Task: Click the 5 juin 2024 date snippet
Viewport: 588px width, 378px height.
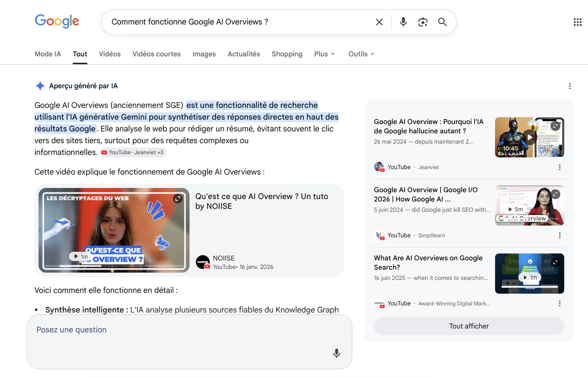Action: [x=432, y=210]
